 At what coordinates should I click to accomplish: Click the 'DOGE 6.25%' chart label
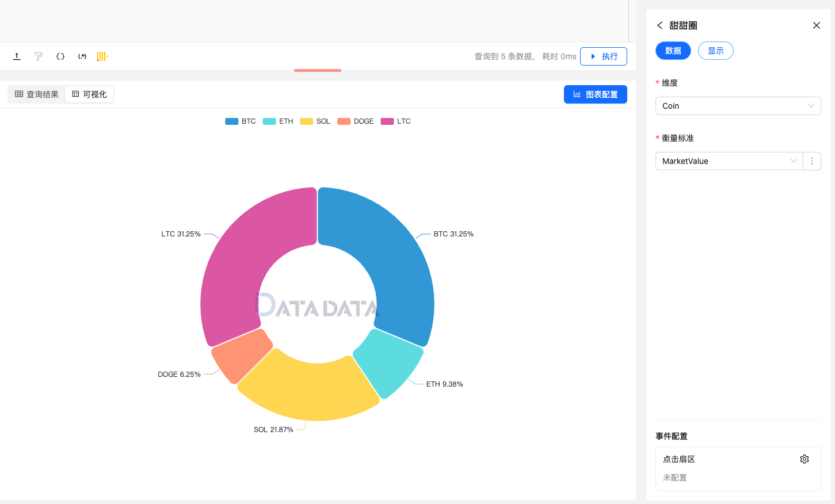179,375
